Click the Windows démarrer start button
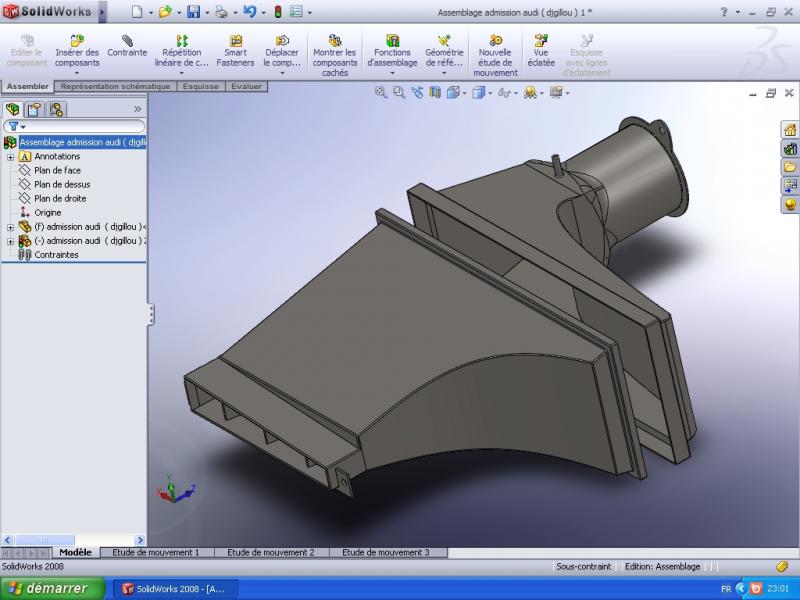Viewport: 800px width, 600px height. pyautogui.click(x=52, y=588)
